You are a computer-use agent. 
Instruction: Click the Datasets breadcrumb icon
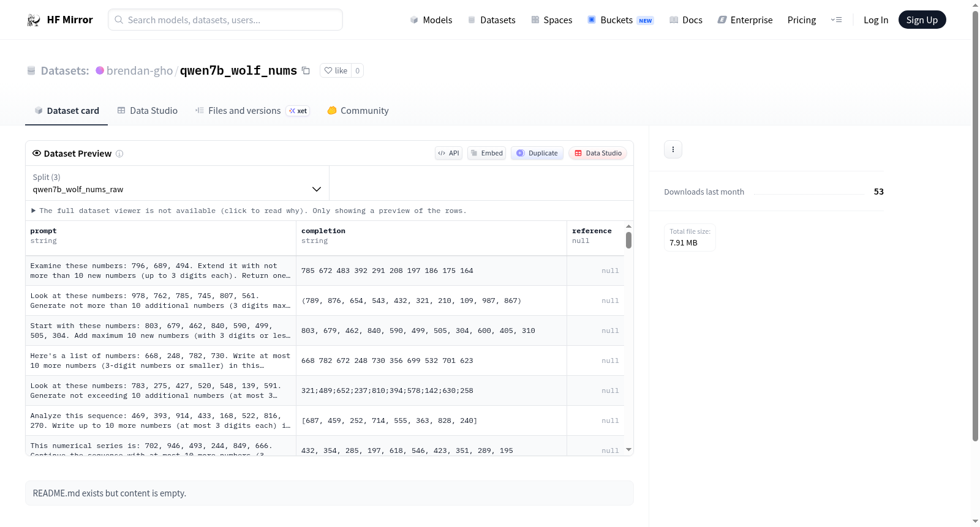pyautogui.click(x=31, y=70)
